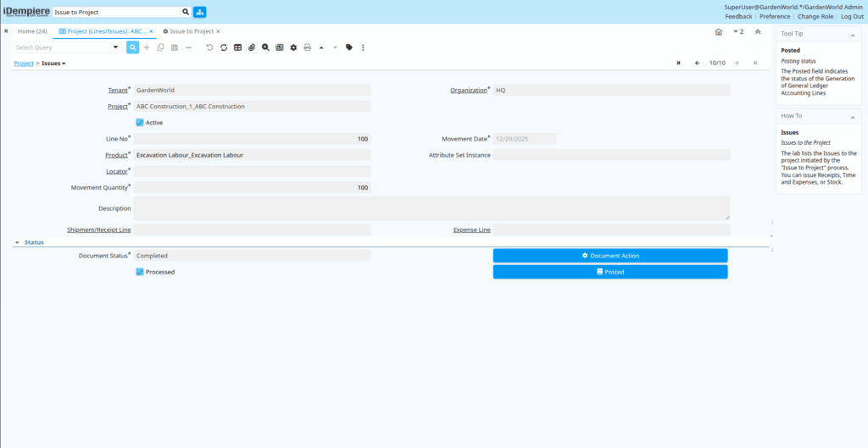Collapse the header with the double chevron icon

pyautogui.click(x=758, y=31)
